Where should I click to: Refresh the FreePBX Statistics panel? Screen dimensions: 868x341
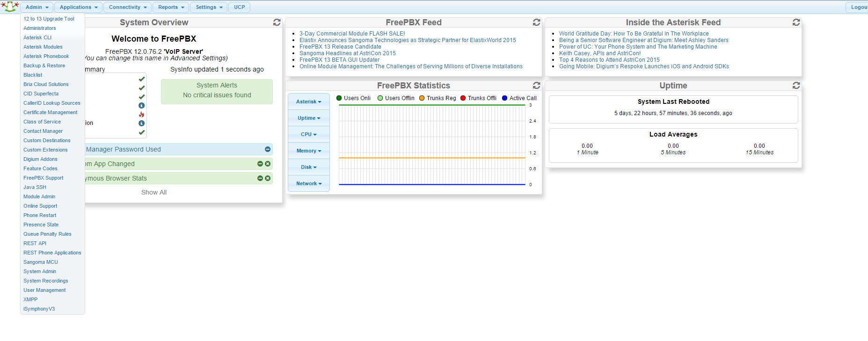click(x=537, y=85)
